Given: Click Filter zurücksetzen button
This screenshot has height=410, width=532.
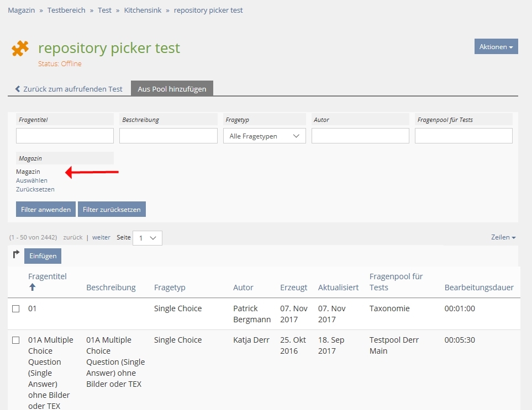Looking at the screenshot, I should pyautogui.click(x=112, y=210).
